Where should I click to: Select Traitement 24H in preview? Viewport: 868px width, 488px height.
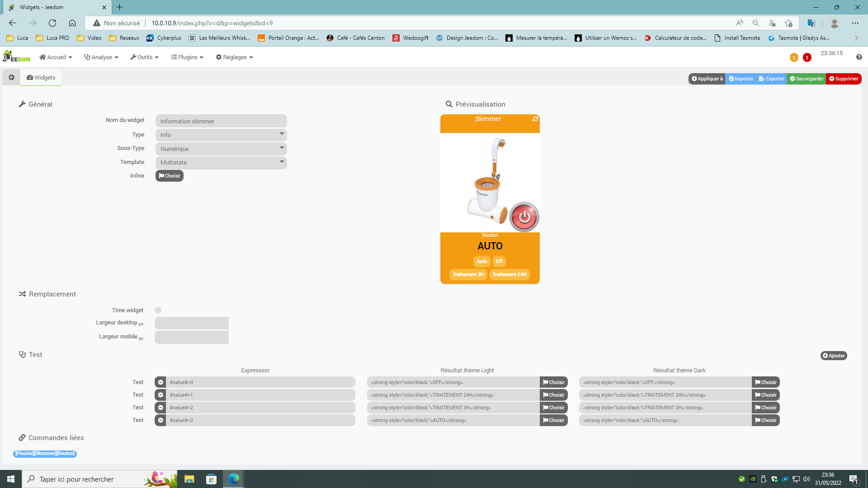coord(509,274)
